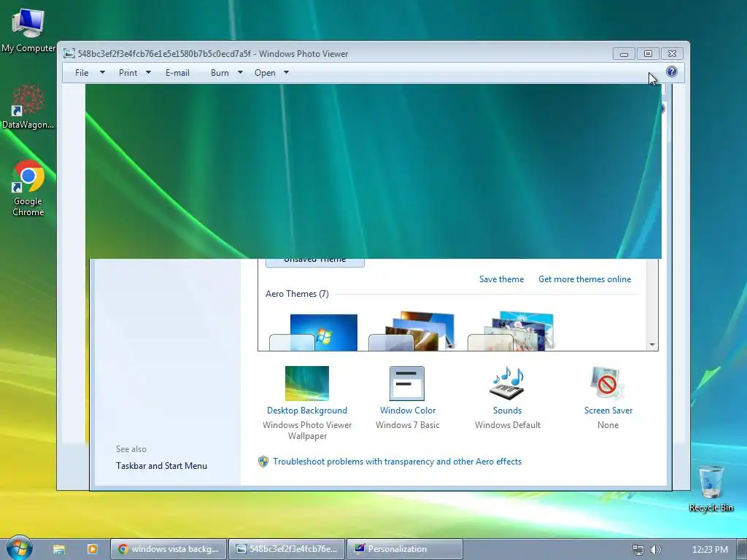Open Desktop Background link
This screenshot has height=560, width=747.
tap(307, 411)
